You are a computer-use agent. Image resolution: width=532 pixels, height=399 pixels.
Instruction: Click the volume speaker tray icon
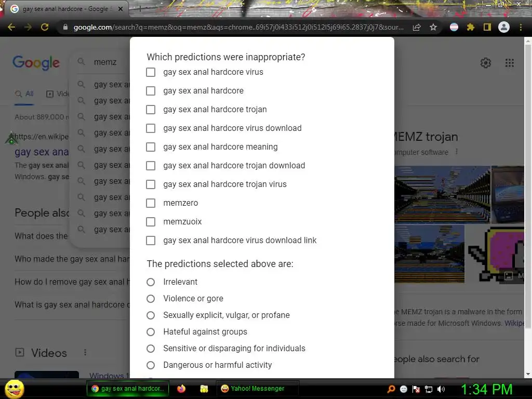tap(441, 389)
